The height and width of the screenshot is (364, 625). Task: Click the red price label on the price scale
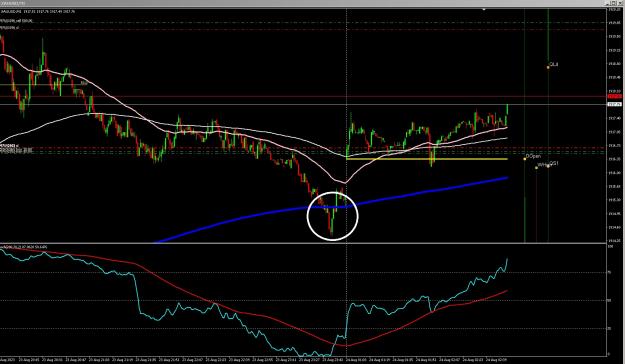[614, 96]
